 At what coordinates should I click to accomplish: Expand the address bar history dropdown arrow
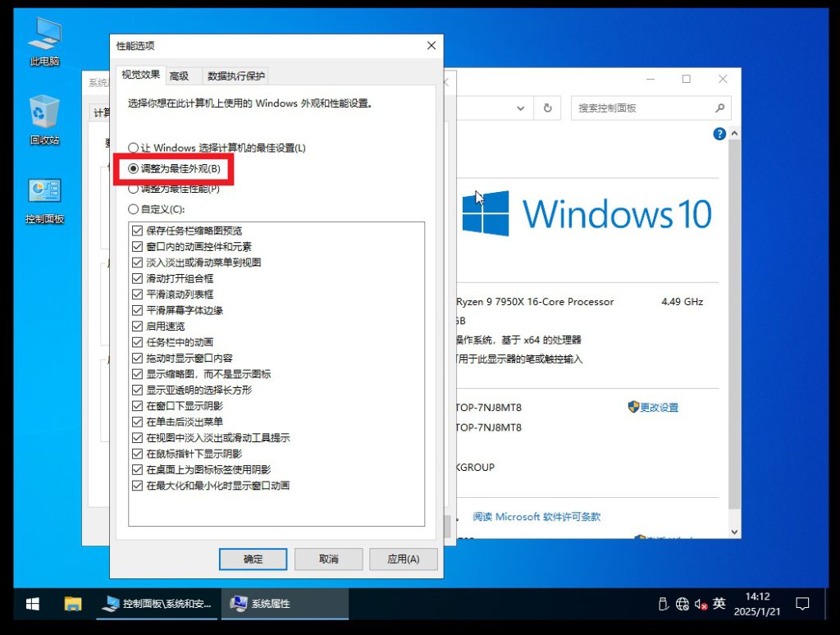pyautogui.click(x=520, y=107)
